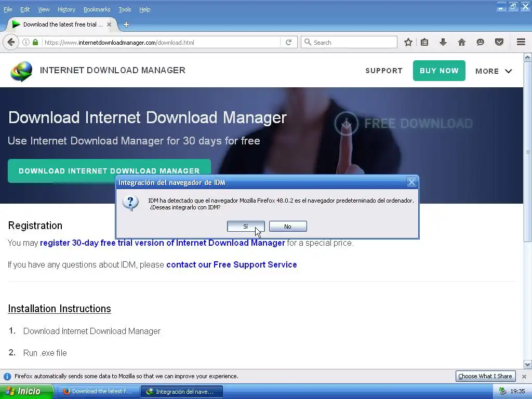Click the BUY NOW button

tap(439, 71)
